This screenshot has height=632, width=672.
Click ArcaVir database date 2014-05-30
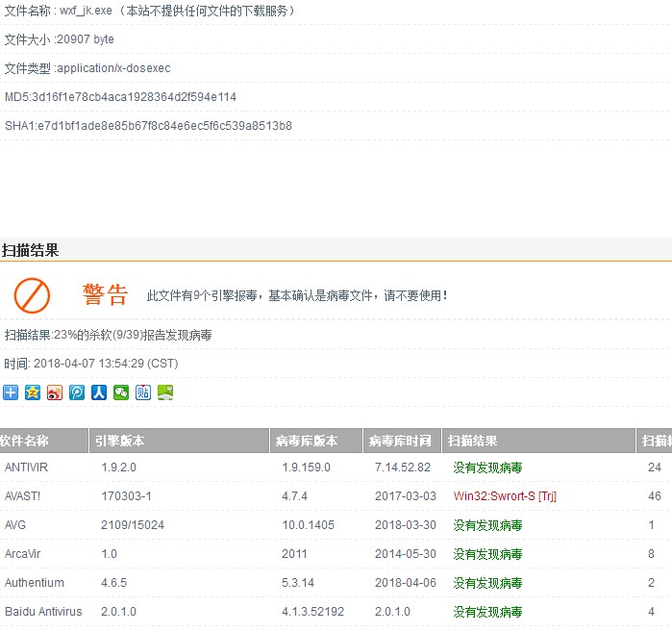click(406, 553)
